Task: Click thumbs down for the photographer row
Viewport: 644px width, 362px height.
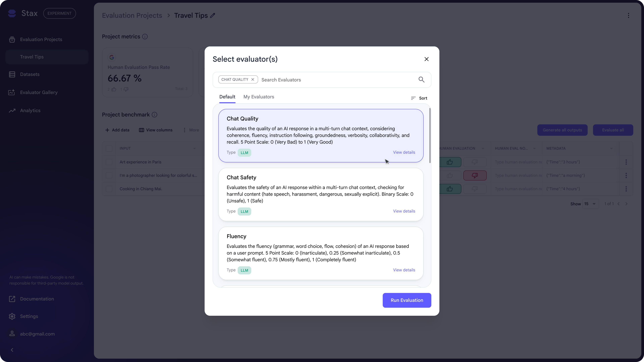Action: coord(475,175)
